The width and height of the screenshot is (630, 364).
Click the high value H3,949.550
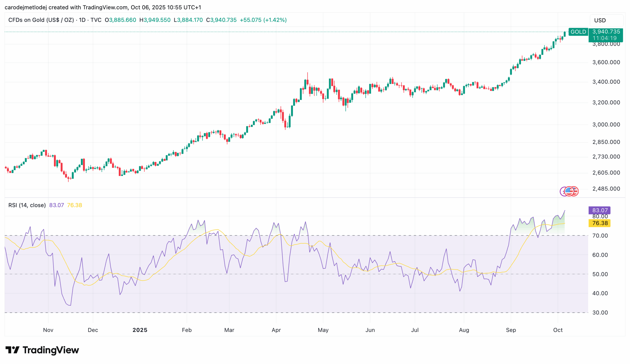[x=155, y=20]
